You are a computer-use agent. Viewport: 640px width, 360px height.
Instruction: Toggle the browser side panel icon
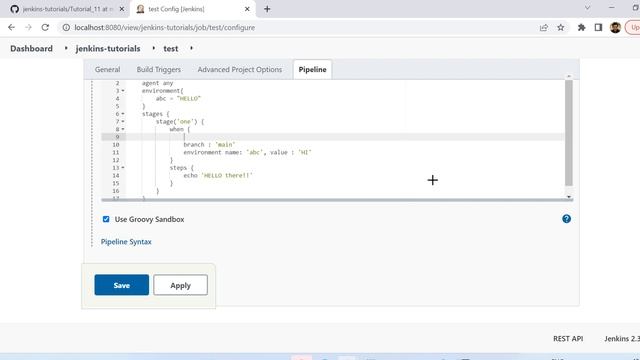(598, 27)
